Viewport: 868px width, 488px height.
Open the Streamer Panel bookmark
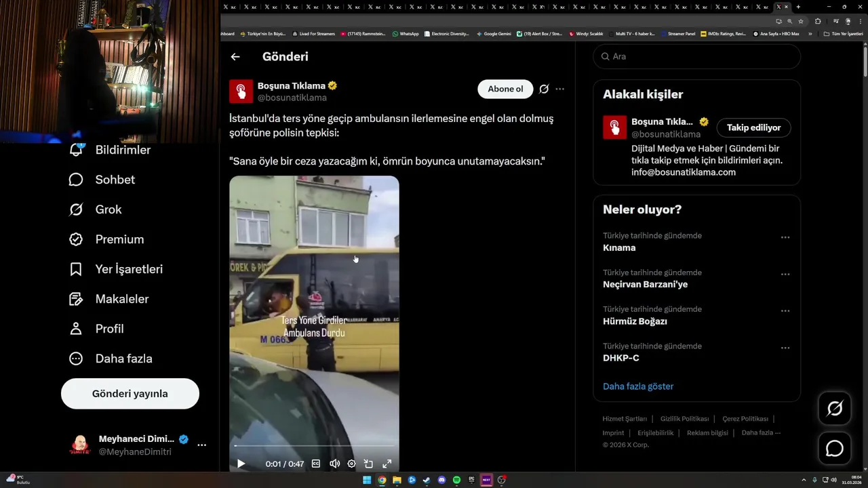pyautogui.click(x=678, y=33)
